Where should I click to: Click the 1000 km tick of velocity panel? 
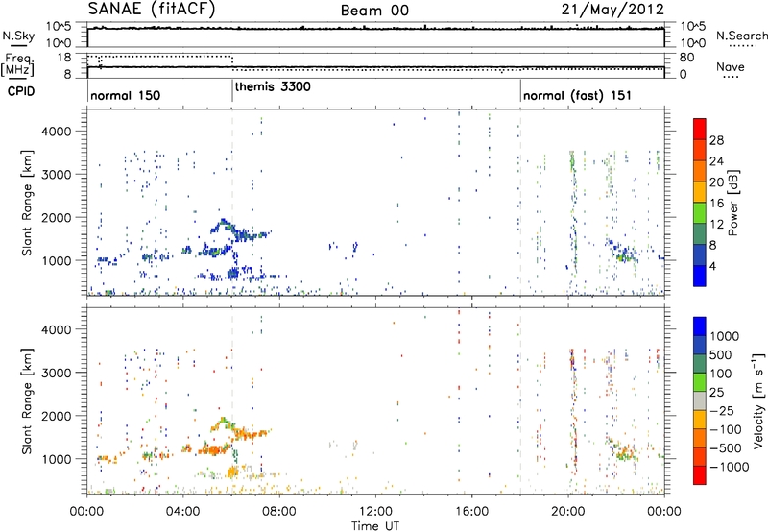click(x=57, y=459)
